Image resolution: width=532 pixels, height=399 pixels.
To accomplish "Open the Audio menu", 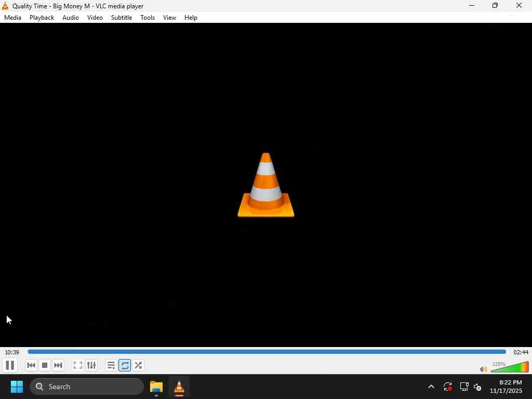I will pyautogui.click(x=71, y=18).
